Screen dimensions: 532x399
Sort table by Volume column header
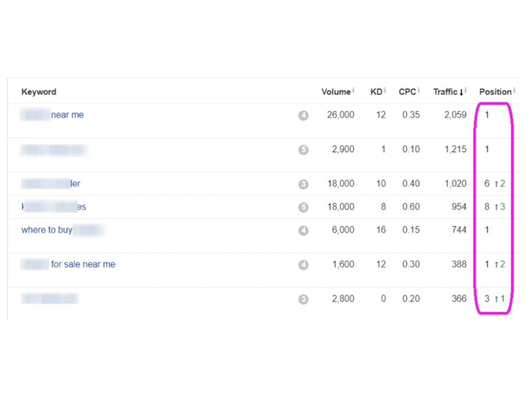click(336, 92)
